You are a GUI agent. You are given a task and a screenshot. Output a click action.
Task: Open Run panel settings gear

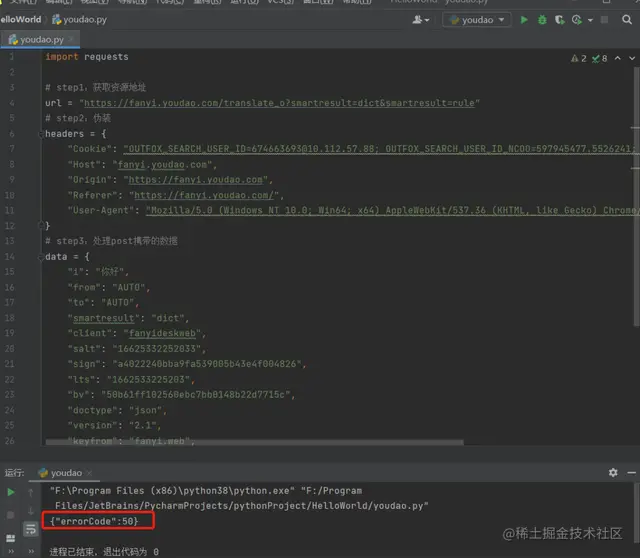click(613, 473)
